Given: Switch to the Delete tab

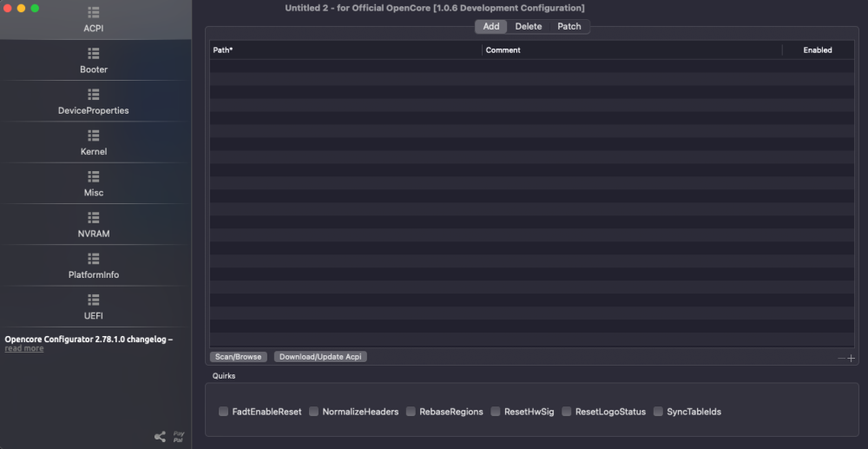Looking at the screenshot, I should pyautogui.click(x=528, y=27).
